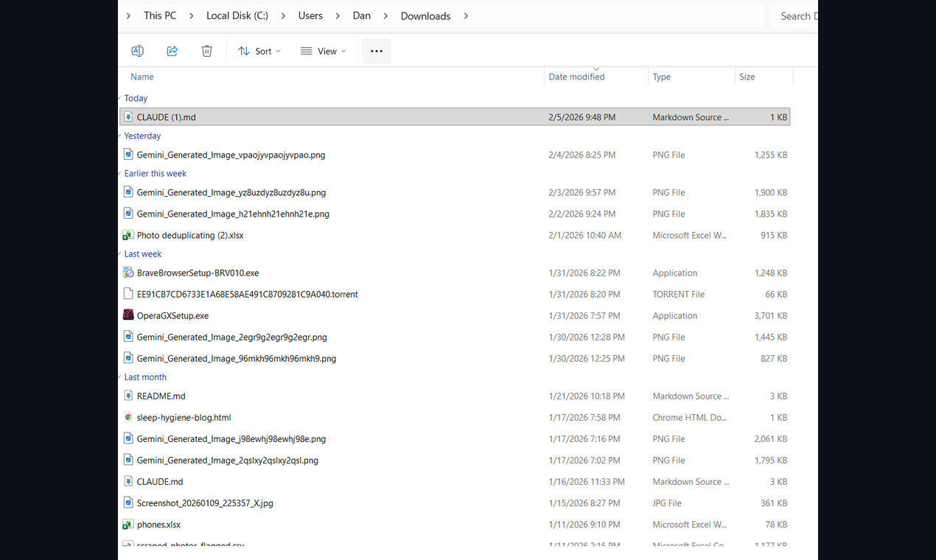Viewport: 936px width, 560px height.
Task: Open the Sort dropdown
Action: 259,51
